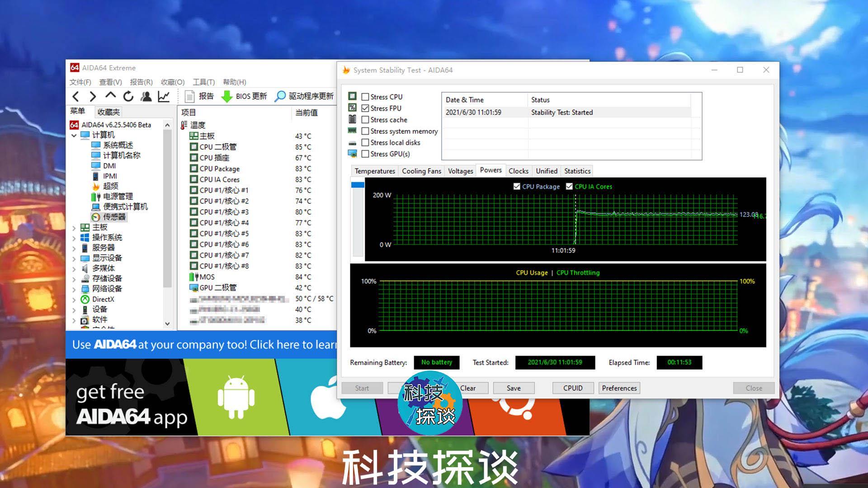Switch to the Voltages tab
Screen dimensions: 868x488
(x=460, y=171)
